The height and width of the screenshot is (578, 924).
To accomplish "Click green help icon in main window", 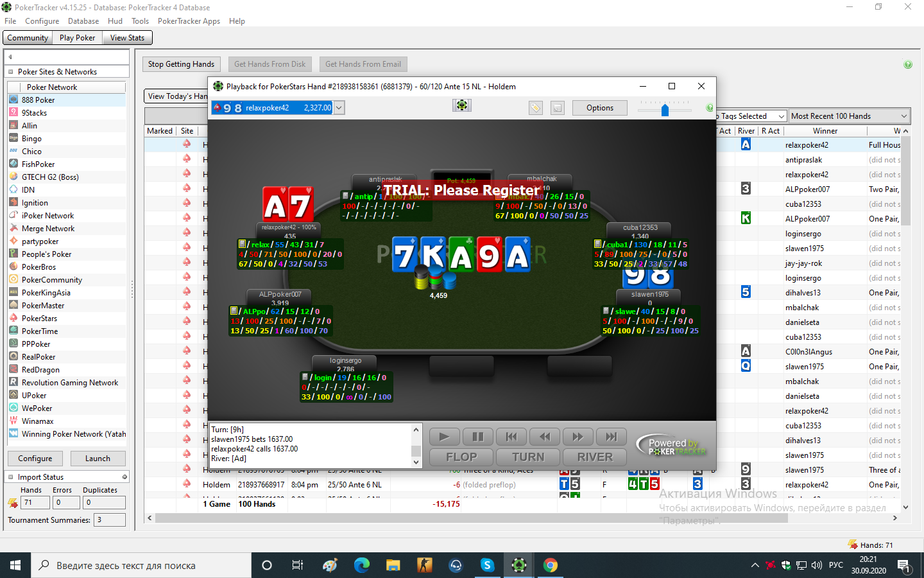I will [x=908, y=64].
